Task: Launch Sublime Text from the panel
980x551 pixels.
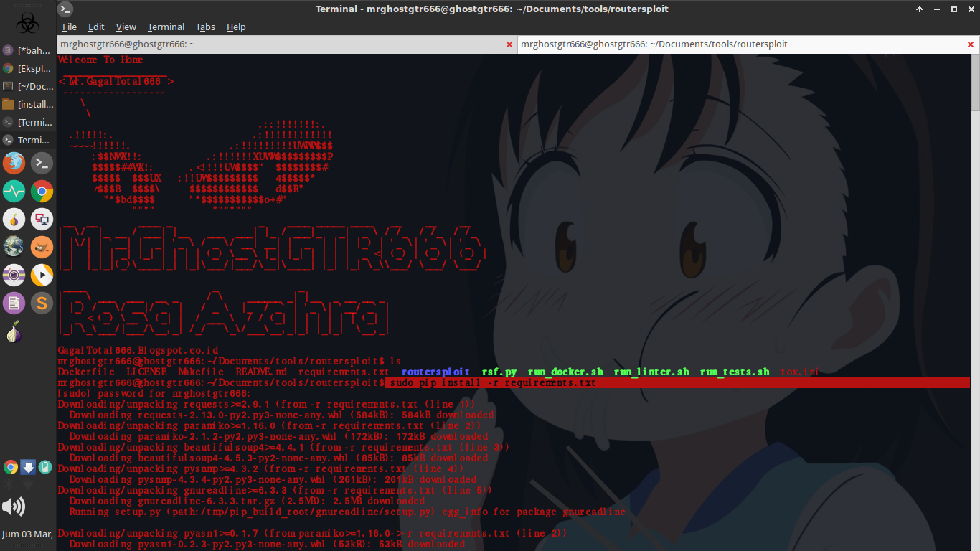Action: pyautogui.click(x=42, y=303)
